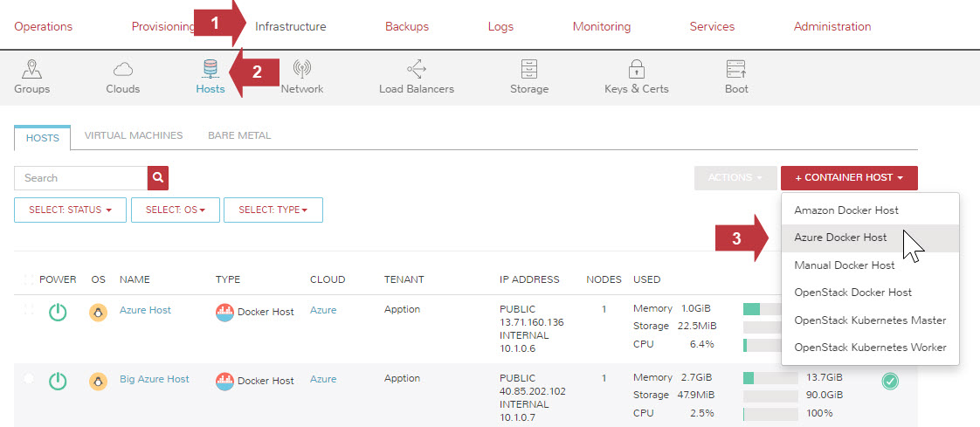The height and width of the screenshot is (427, 980).
Task: Open the Keys & Certs lock icon
Action: tap(636, 69)
